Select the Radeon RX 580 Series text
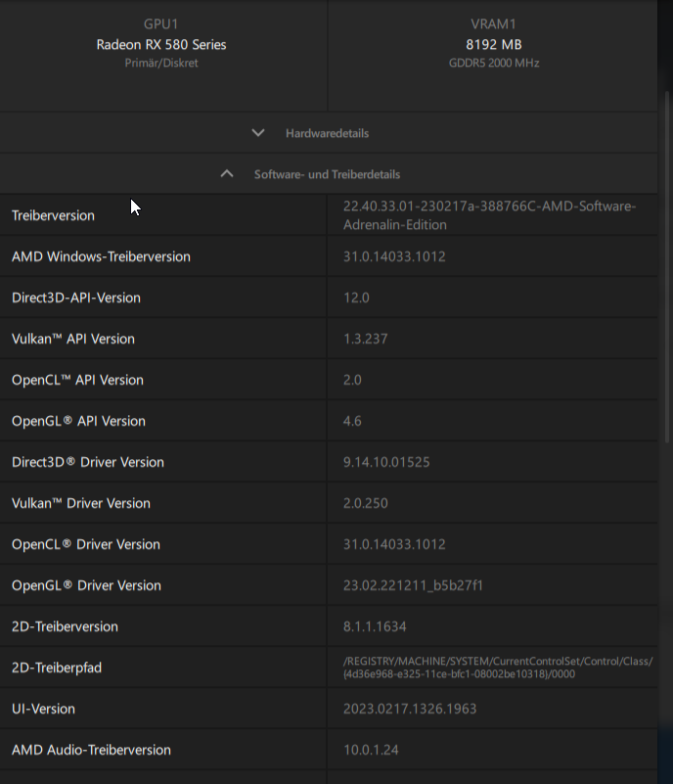673x784 pixels. (161, 44)
